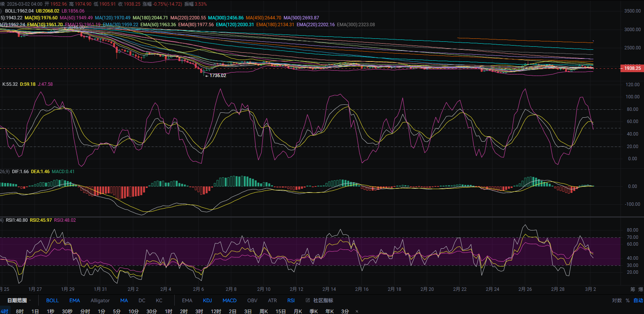The width and height of the screenshot is (644, 314).
Task: Open the 筹 chip distribution panel
Action: pos(633,289)
